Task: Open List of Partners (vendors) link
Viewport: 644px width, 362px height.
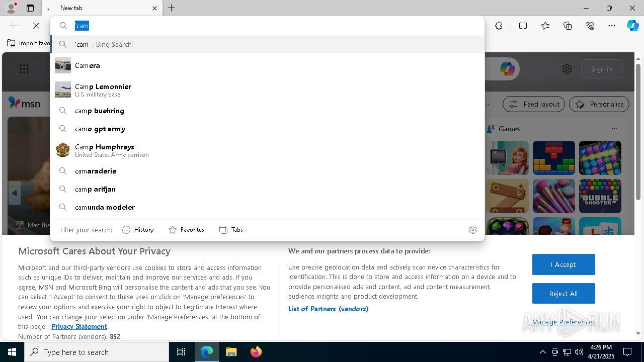Action: (329, 309)
